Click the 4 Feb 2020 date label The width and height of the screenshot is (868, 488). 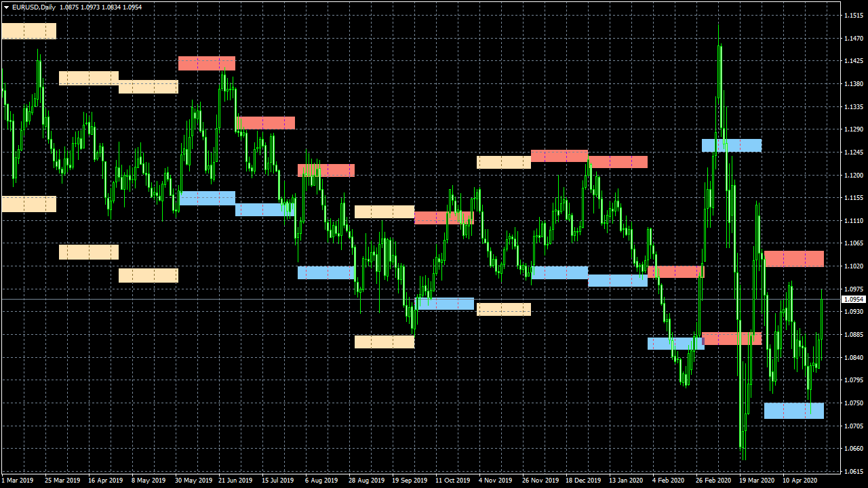point(669,481)
